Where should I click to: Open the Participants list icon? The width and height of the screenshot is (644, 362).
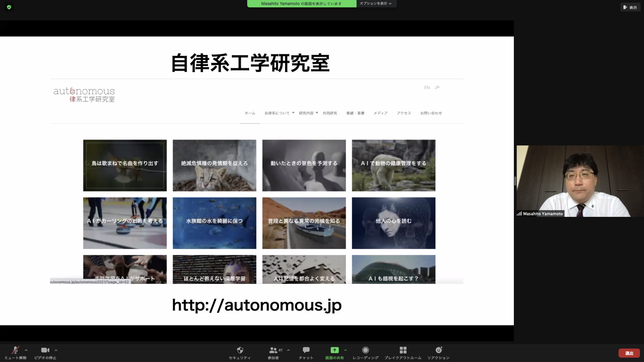(273, 350)
